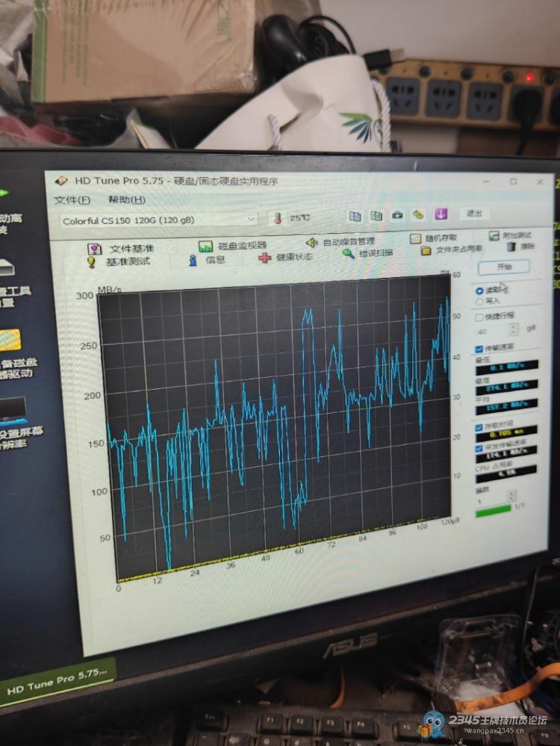Viewport: 560px width, 746px height.
Task: Click the temperature thermometer icon
Action: click(x=278, y=218)
